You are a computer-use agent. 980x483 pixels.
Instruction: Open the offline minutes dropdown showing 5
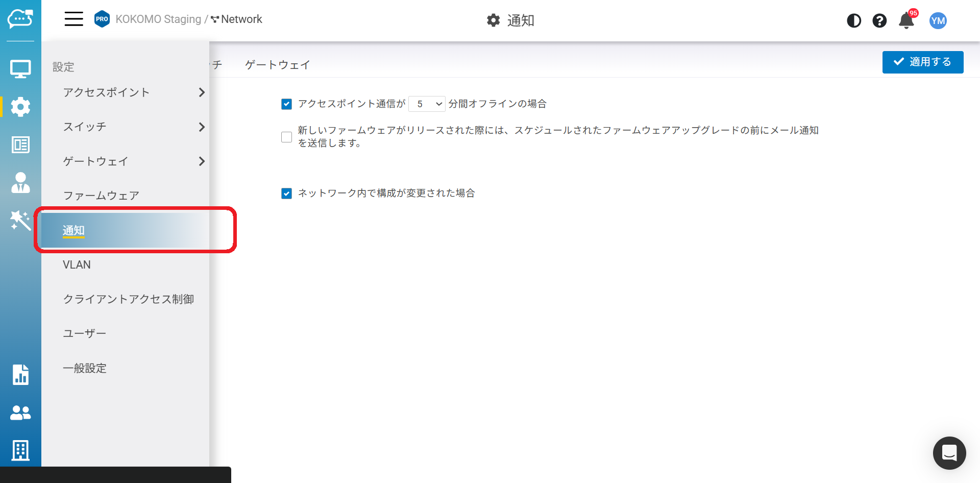[427, 104]
